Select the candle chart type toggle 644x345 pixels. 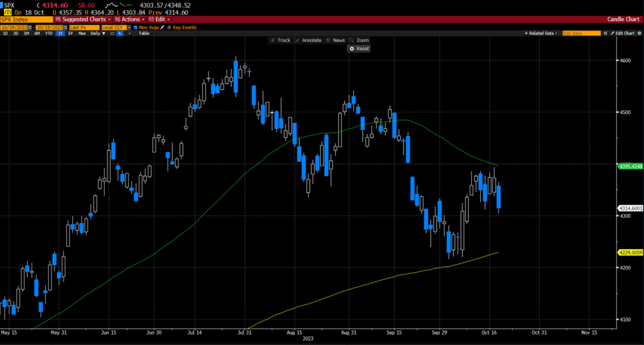coord(120,33)
